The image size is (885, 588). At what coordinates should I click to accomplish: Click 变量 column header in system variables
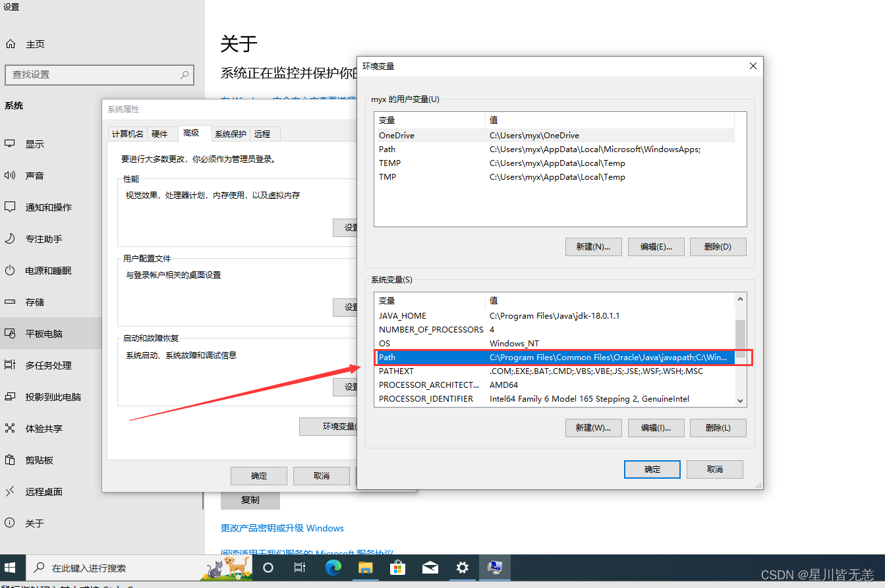point(430,301)
